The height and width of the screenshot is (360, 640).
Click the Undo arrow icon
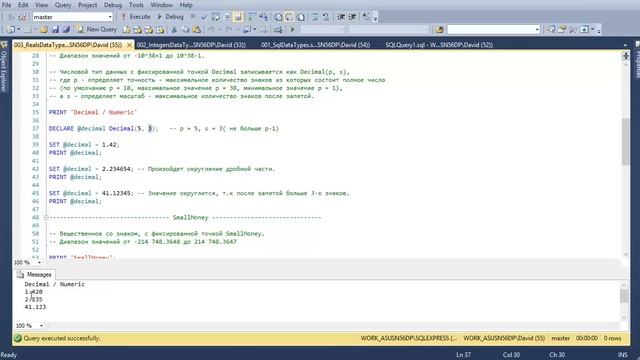pos(211,29)
